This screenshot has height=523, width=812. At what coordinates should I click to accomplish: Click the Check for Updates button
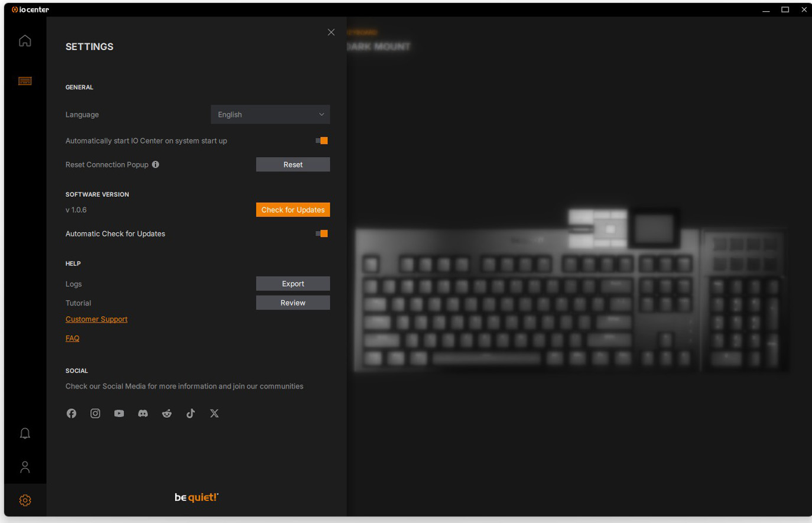click(x=293, y=210)
